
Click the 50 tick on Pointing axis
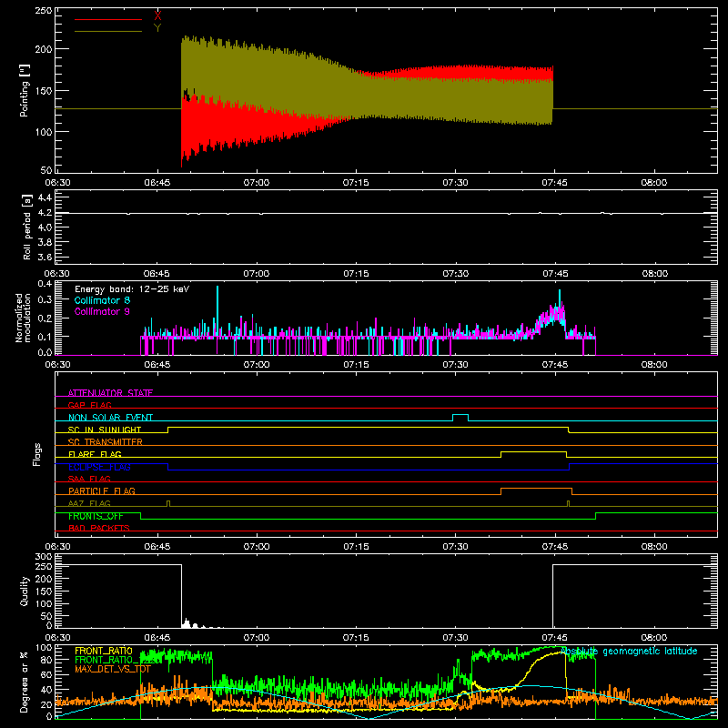point(46,170)
